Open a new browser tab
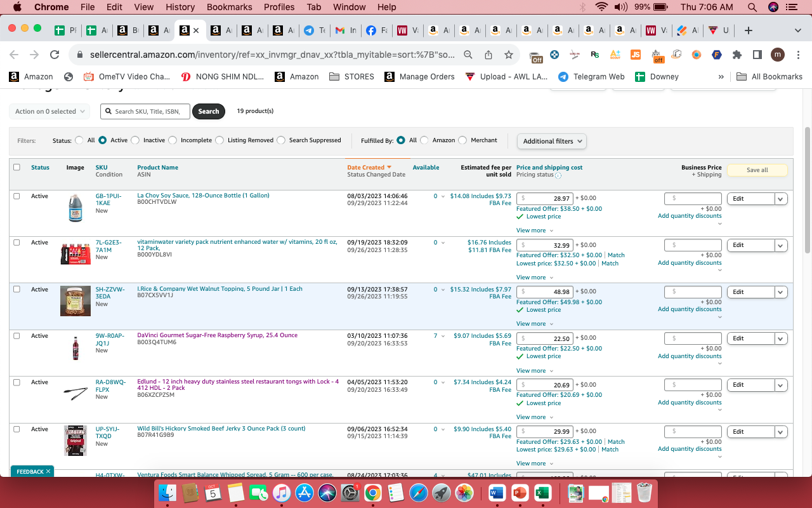812x508 pixels. click(x=749, y=30)
